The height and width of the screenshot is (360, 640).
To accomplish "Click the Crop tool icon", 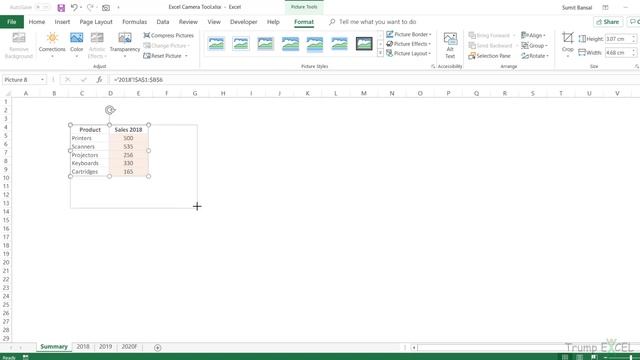I will pyautogui.click(x=567, y=38).
